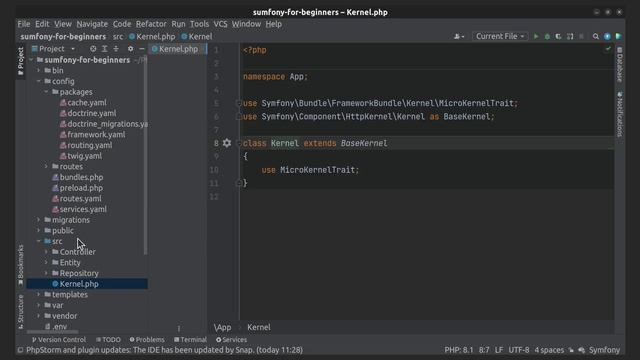The height and width of the screenshot is (360, 640).
Task: Run with coverage icon in toolbar
Action: pos(558,36)
